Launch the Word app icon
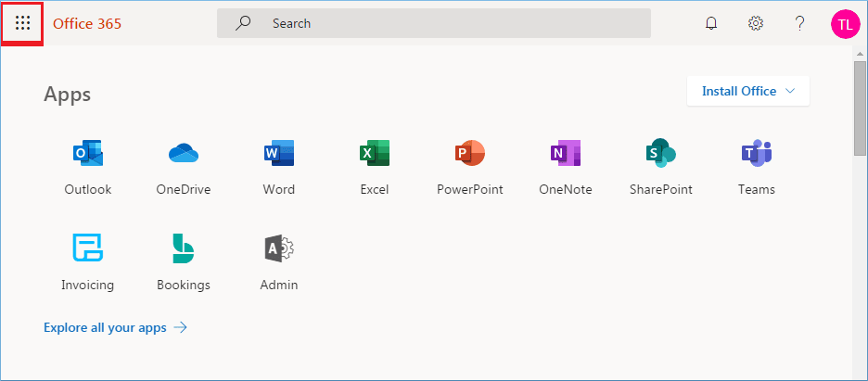This screenshot has width=868, height=381. (279, 153)
